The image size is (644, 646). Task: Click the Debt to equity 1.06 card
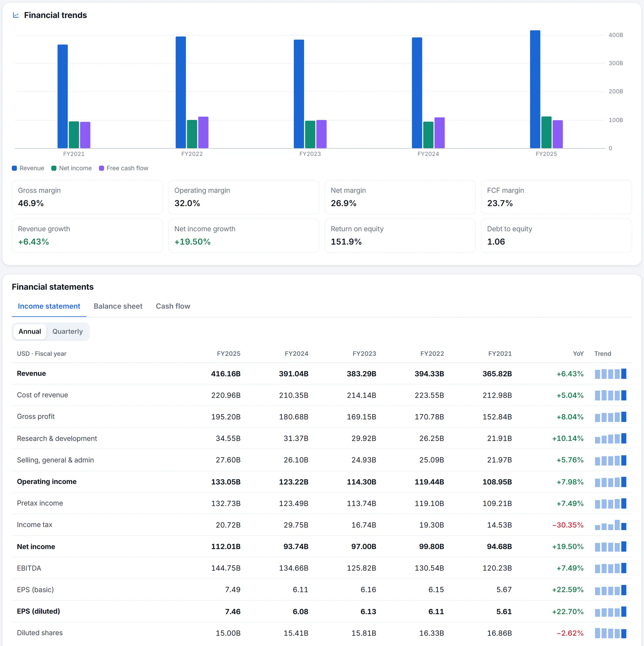pos(556,236)
